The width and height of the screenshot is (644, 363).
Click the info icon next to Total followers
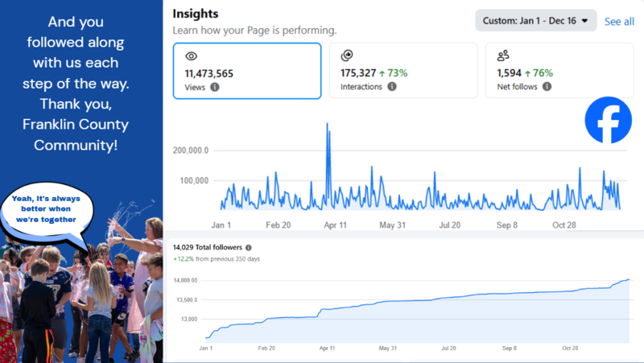pyautogui.click(x=249, y=248)
